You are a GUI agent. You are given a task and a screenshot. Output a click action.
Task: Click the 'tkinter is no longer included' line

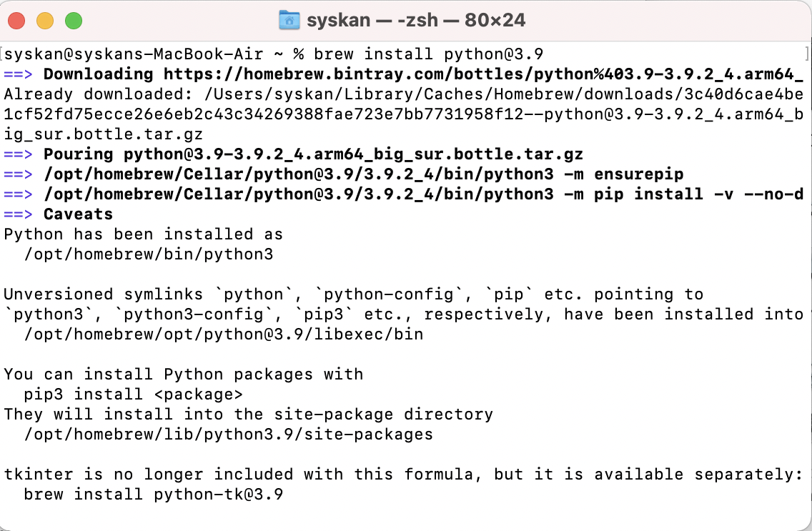403,474
